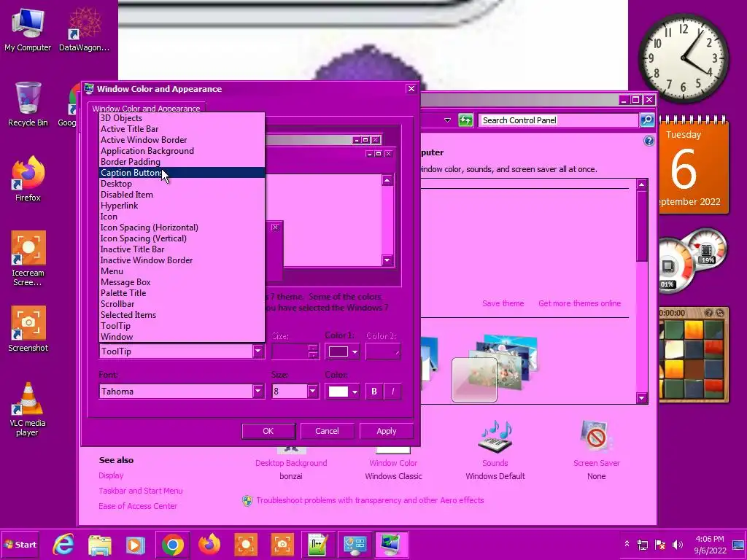Select Window at the list bottom
Image resolution: width=747 pixels, height=560 pixels.
(x=182, y=337)
